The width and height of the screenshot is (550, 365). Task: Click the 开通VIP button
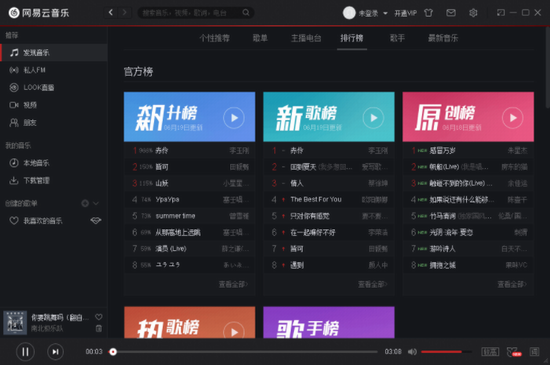pyautogui.click(x=405, y=13)
